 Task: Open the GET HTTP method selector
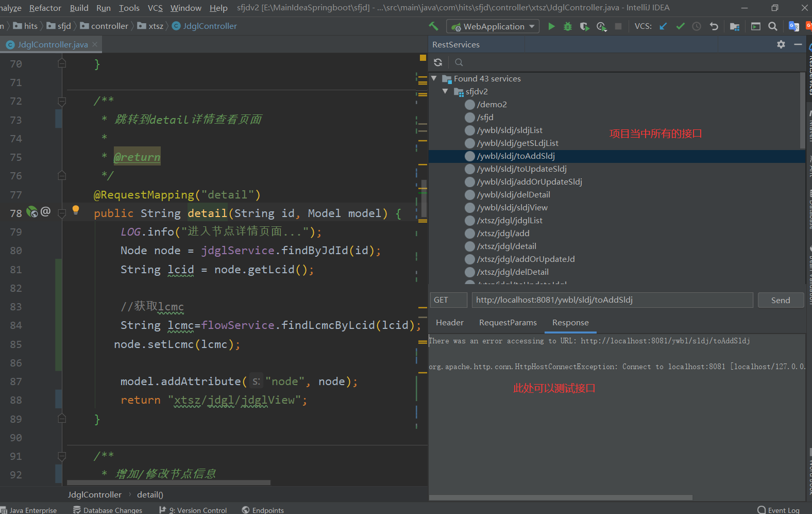point(448,300)
